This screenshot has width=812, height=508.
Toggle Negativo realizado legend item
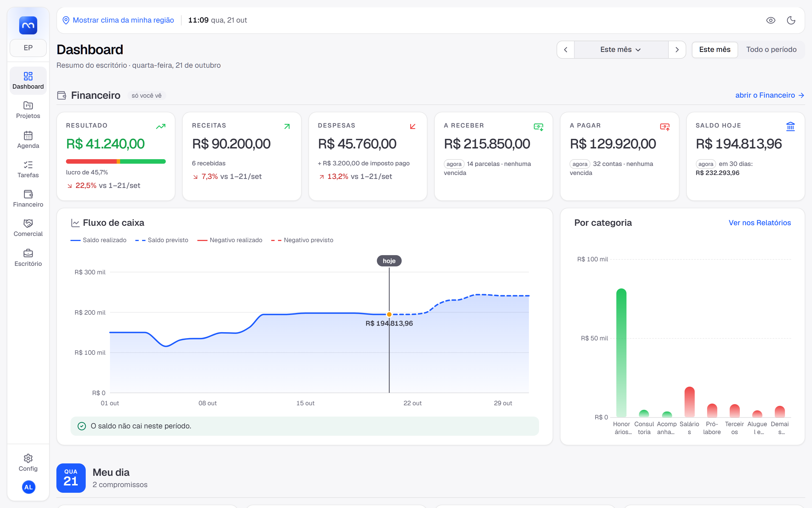tap(230, 240)
